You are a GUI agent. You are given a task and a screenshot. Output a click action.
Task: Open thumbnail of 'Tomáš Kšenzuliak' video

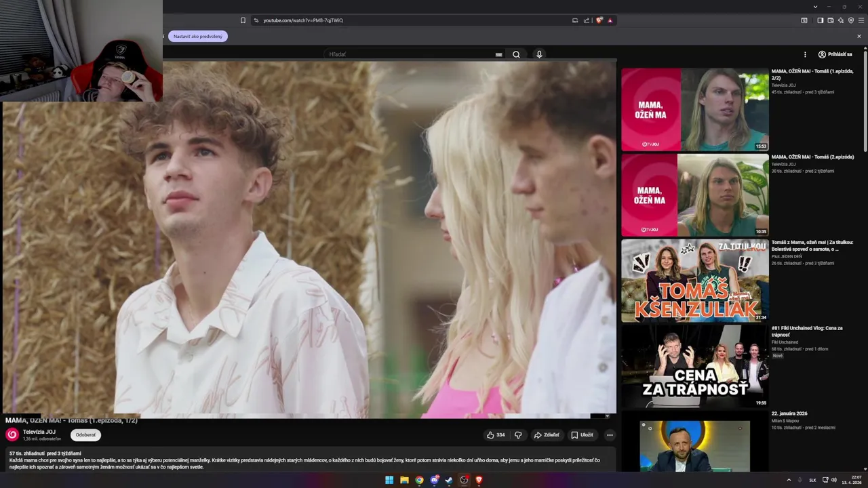[694, 281]
